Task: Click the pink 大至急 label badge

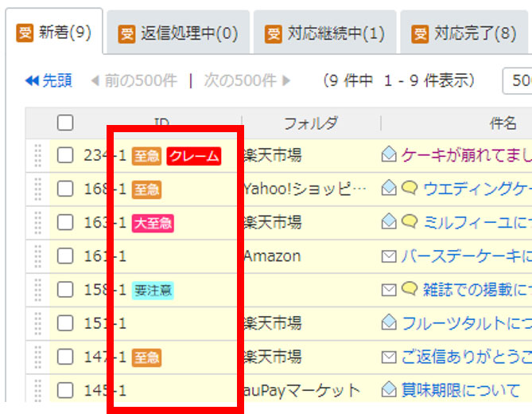Action: tap(153, 223)
